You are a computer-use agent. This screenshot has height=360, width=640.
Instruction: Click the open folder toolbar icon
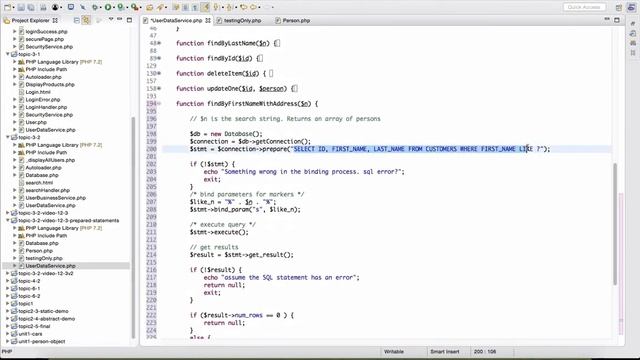tap(149, 7)
